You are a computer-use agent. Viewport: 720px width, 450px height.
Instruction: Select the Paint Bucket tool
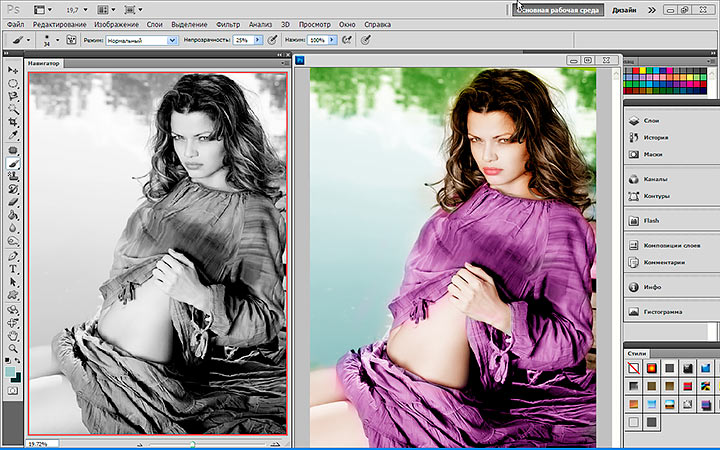[13, 215]
